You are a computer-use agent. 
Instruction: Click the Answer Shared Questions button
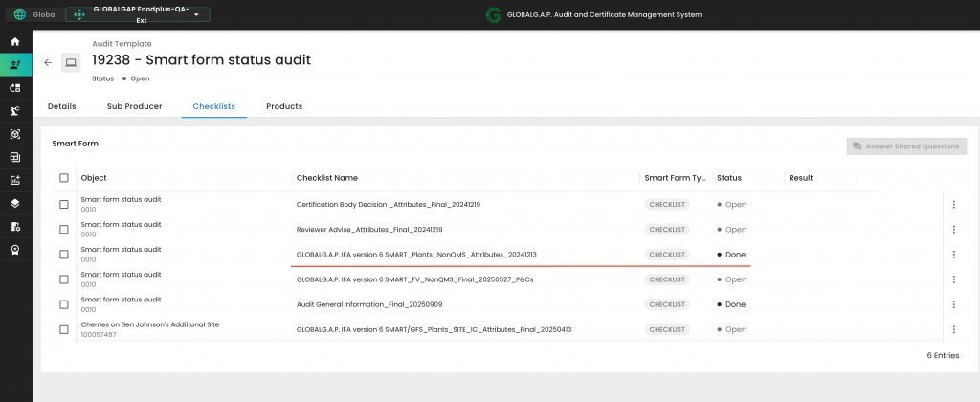tap(906, 146)
